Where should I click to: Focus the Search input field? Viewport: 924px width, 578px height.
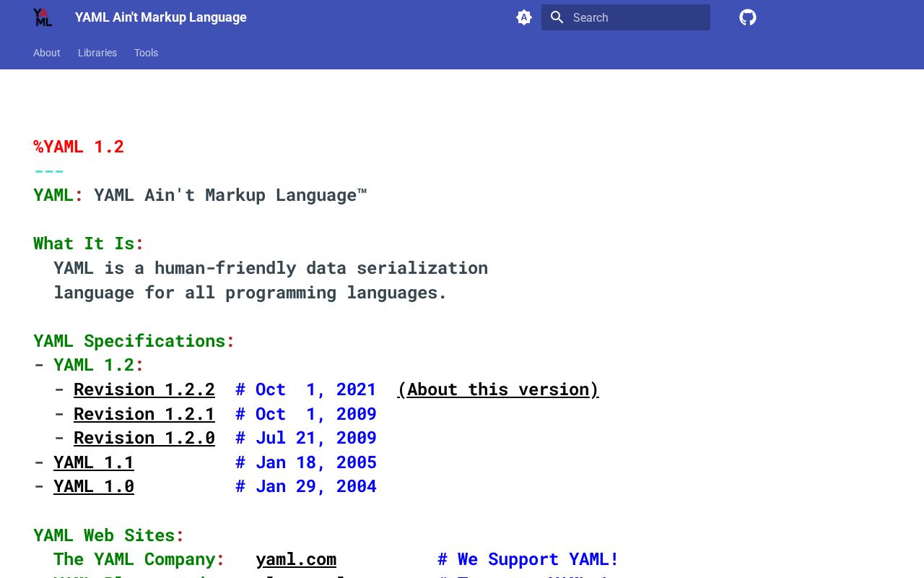point(626,17)
